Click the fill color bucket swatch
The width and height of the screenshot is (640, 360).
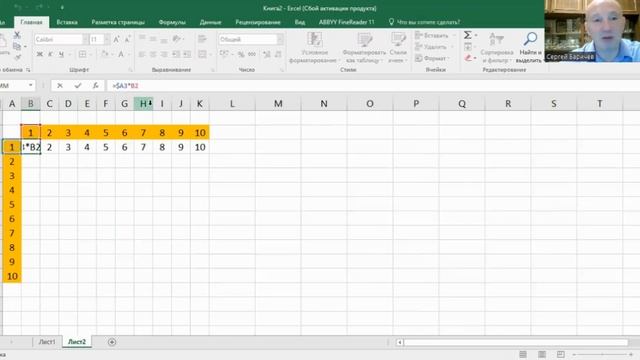pos(104,54)
